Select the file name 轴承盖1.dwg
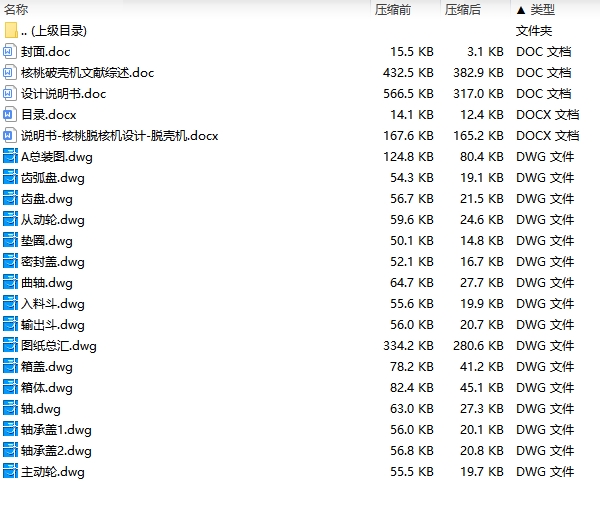 pyautogui.click(x=56, y=430)
